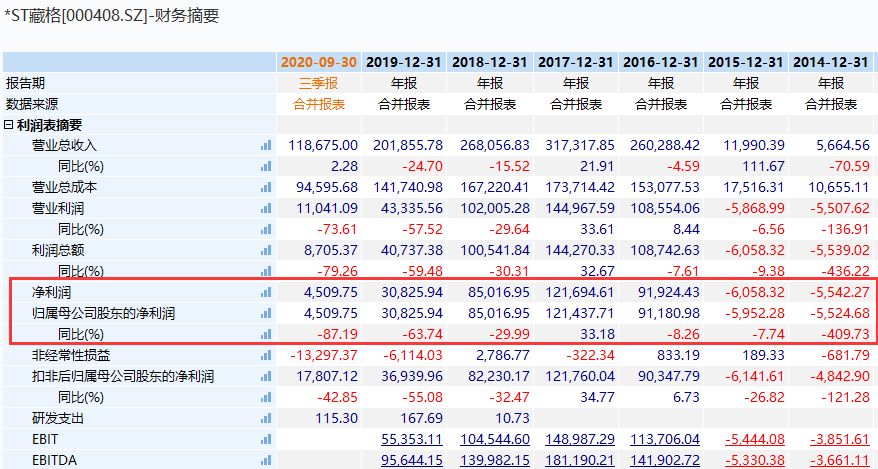The width and height of the screenshot is (878, 469).
Task: Select the 2015-12-31 column header
Action: tap(746, 62)
